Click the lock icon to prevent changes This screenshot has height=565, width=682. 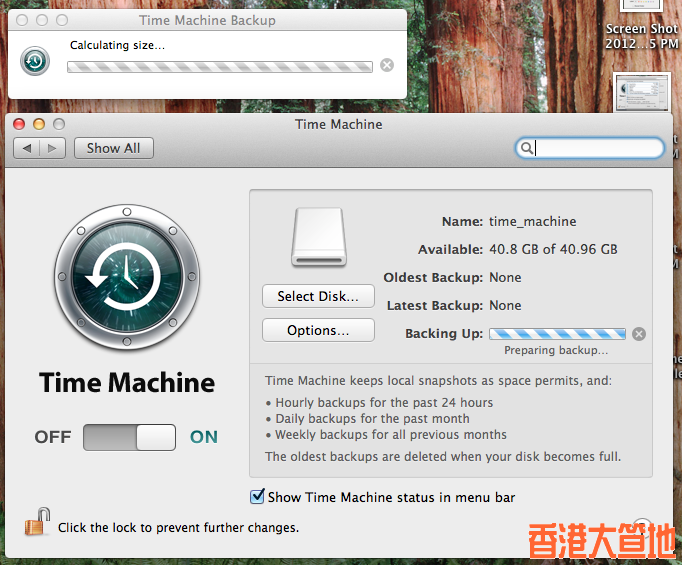[37, 522]
